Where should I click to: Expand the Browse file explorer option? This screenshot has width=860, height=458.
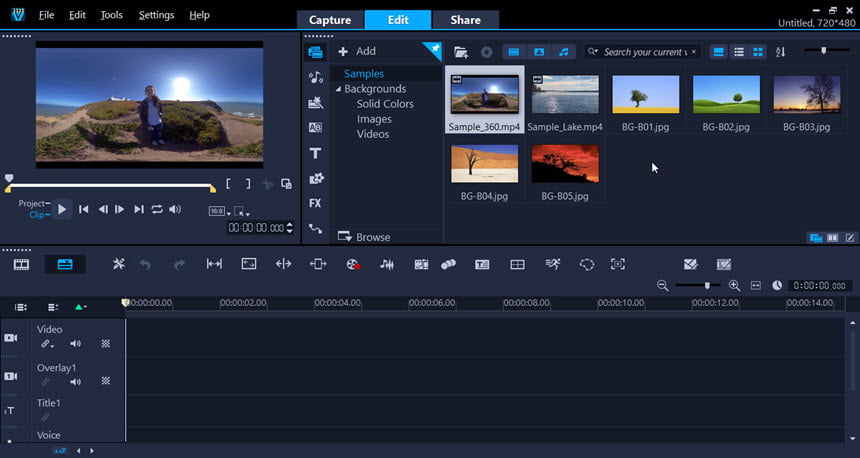coord(364,237)
